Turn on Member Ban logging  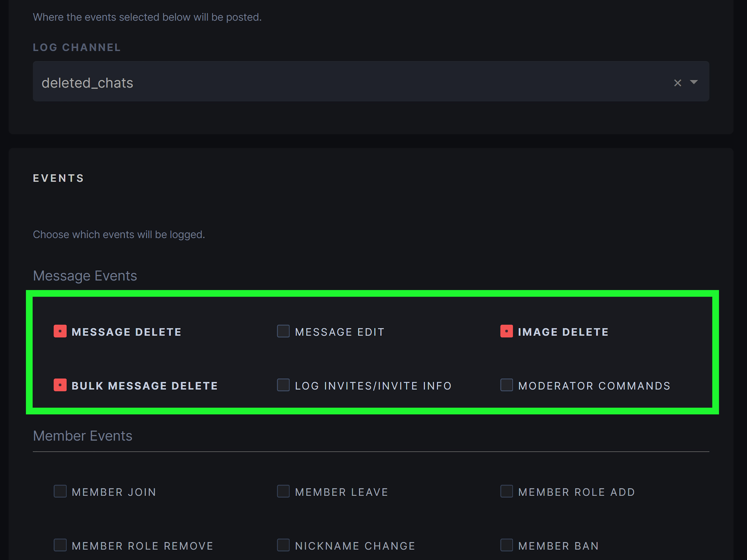(x=506, y=545)
